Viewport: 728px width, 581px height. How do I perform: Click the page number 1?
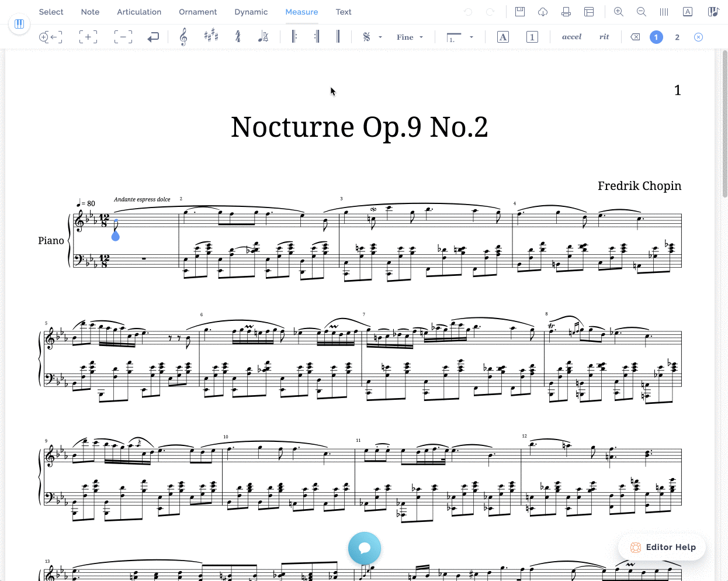677,90
